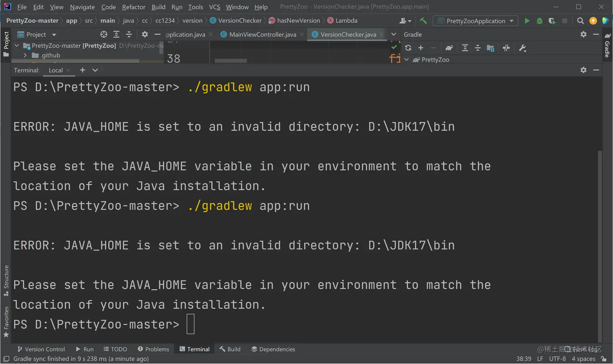
Task: Open Version Control tool window
Action: pos(41,349)
